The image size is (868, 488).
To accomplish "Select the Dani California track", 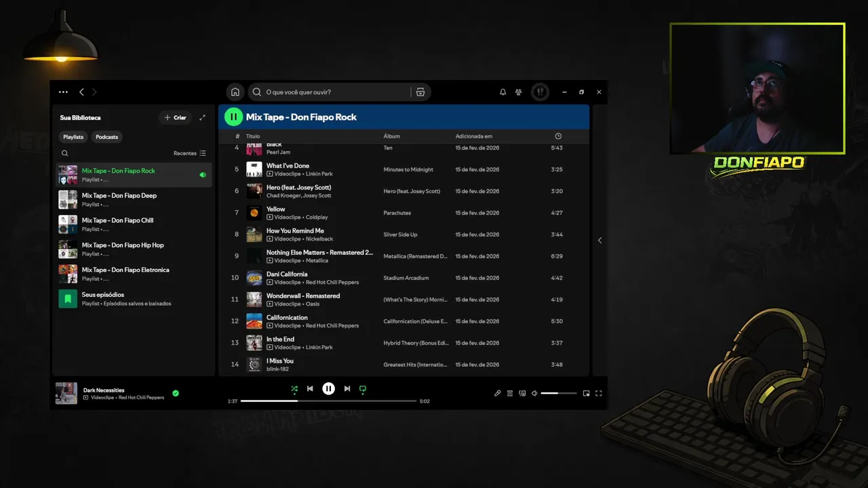I will pos(403,278).
